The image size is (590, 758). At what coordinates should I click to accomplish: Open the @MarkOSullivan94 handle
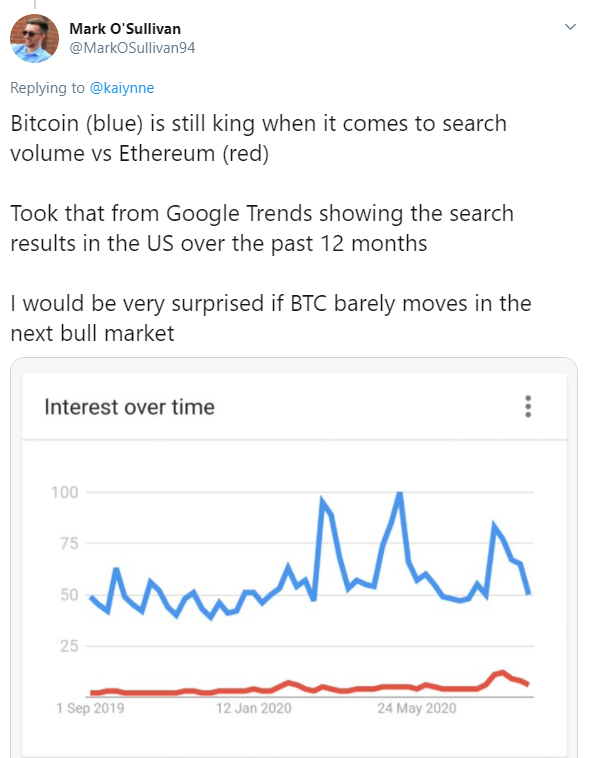point(132,48)
